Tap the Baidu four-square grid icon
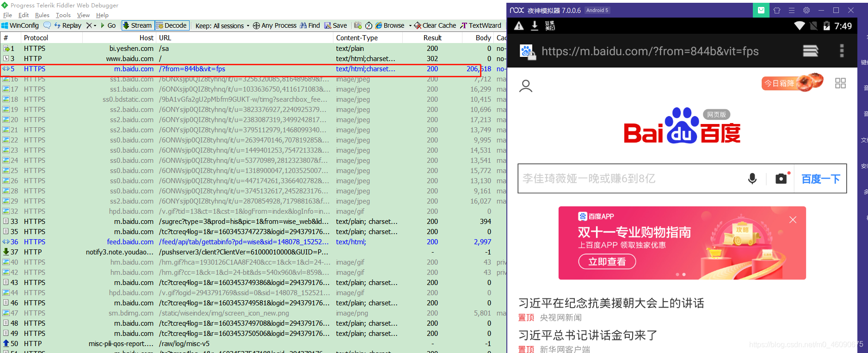 point(840,83)
